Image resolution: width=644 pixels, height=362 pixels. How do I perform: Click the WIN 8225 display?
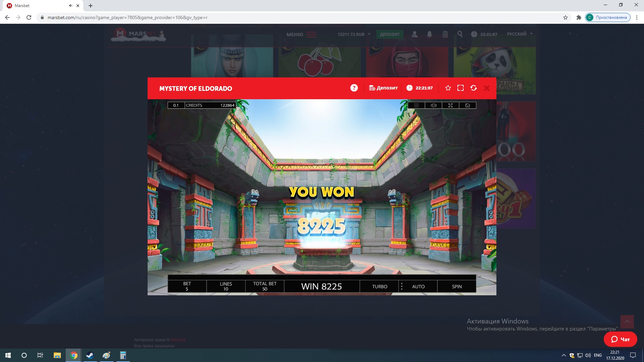tap(322, 287)
